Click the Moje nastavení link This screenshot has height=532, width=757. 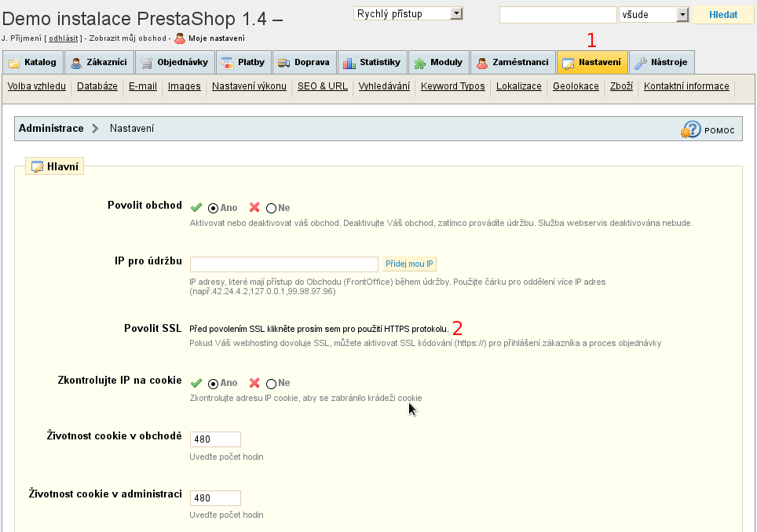point(217,38)
